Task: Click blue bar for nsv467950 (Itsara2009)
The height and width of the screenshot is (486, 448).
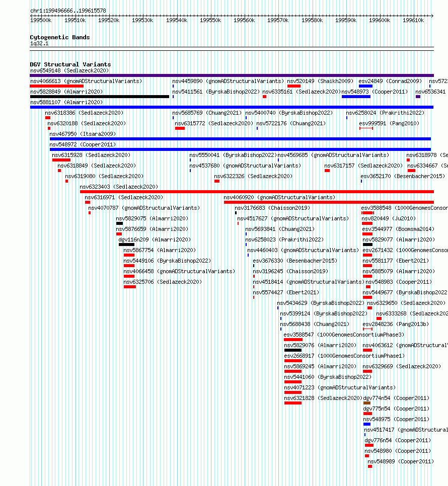Action: [240, 139]
